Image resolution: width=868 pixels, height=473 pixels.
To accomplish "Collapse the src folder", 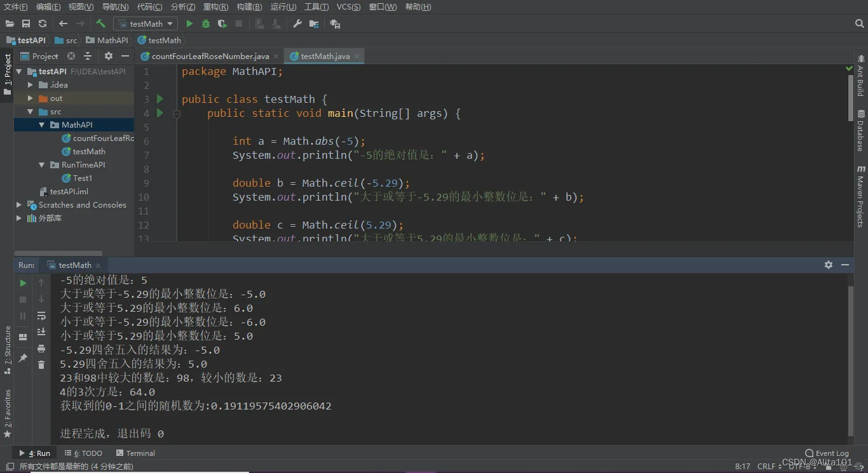I will pos(31,112).
